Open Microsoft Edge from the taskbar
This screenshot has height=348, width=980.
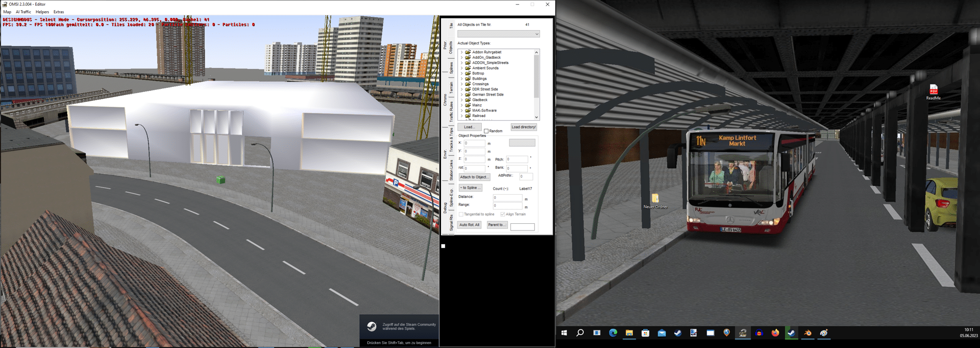613,333
